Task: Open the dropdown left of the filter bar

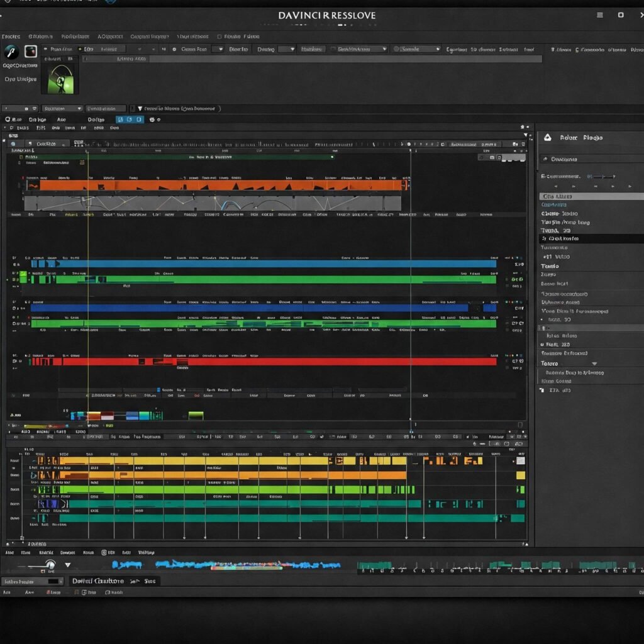Action: 62,108
